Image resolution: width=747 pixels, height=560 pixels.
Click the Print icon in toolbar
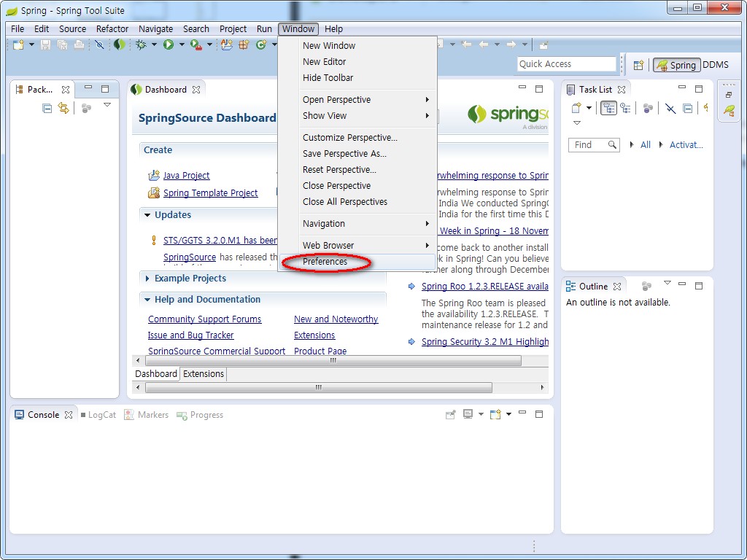[79, 44]
